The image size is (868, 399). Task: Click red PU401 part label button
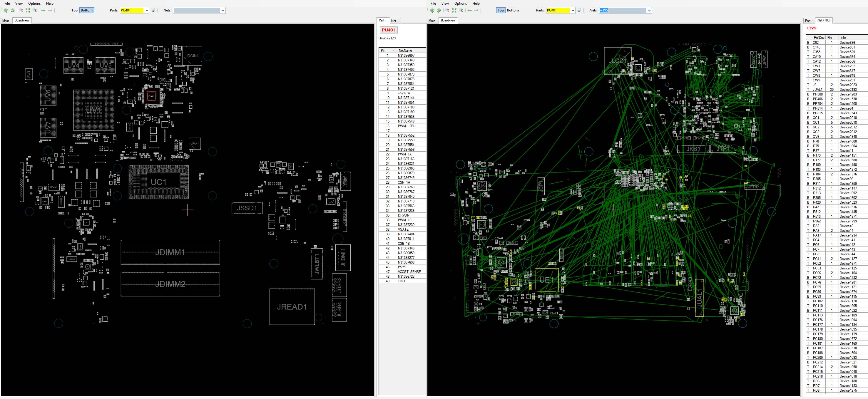[388, 30]
